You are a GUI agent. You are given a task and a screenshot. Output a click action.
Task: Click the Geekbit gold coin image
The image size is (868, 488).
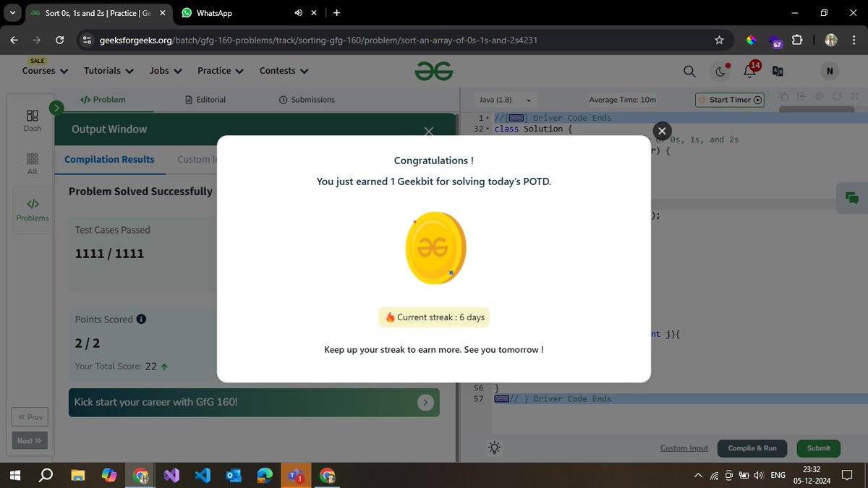pyautogui.click(x=435, y=247)
